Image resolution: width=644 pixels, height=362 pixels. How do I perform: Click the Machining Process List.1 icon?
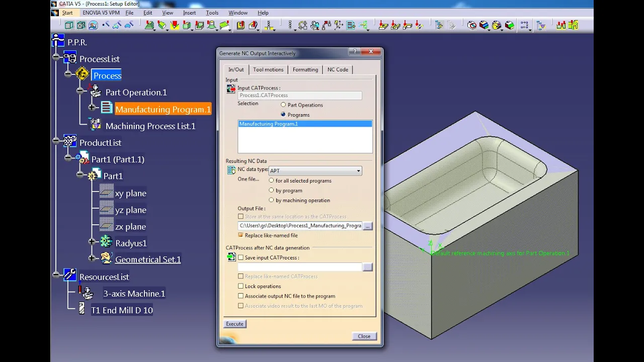pos(95,124)
